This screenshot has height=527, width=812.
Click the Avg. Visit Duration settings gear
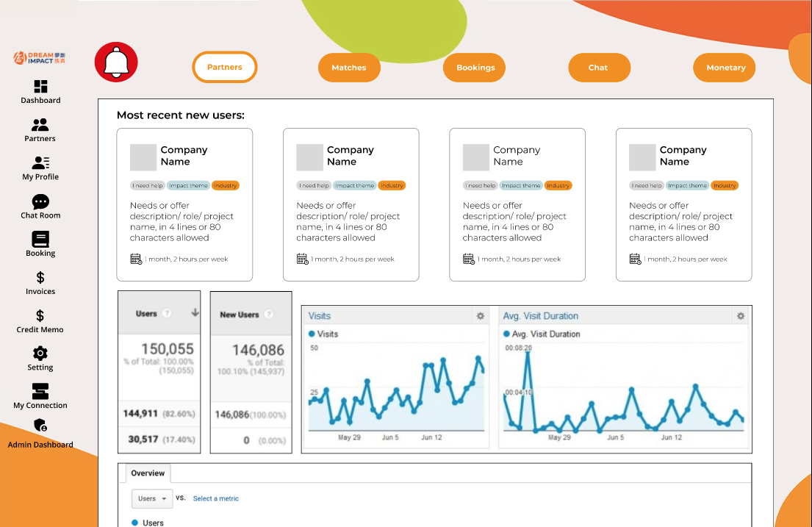tap(741, 316)
